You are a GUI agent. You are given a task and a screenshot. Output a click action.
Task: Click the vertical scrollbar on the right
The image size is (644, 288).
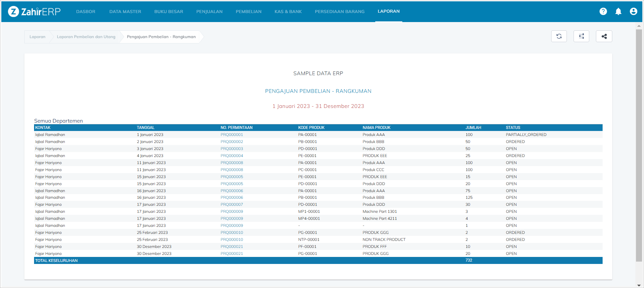coord(639,144)
